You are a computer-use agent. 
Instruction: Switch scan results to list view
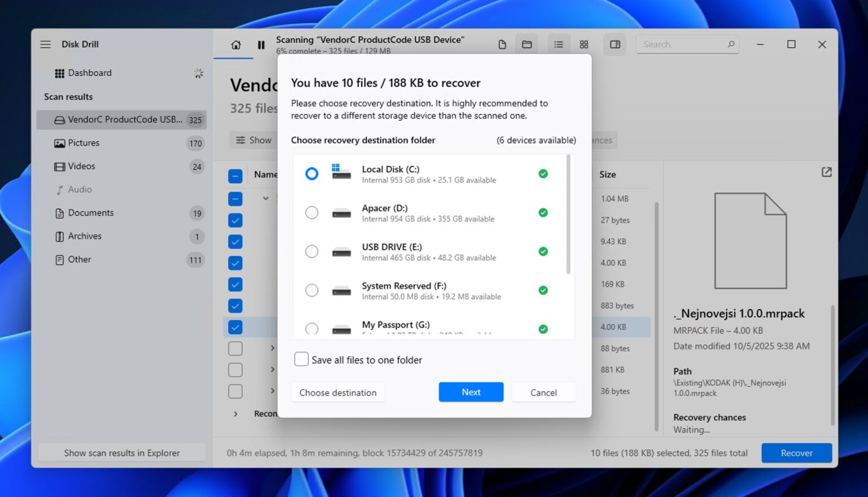click(558, 44)
